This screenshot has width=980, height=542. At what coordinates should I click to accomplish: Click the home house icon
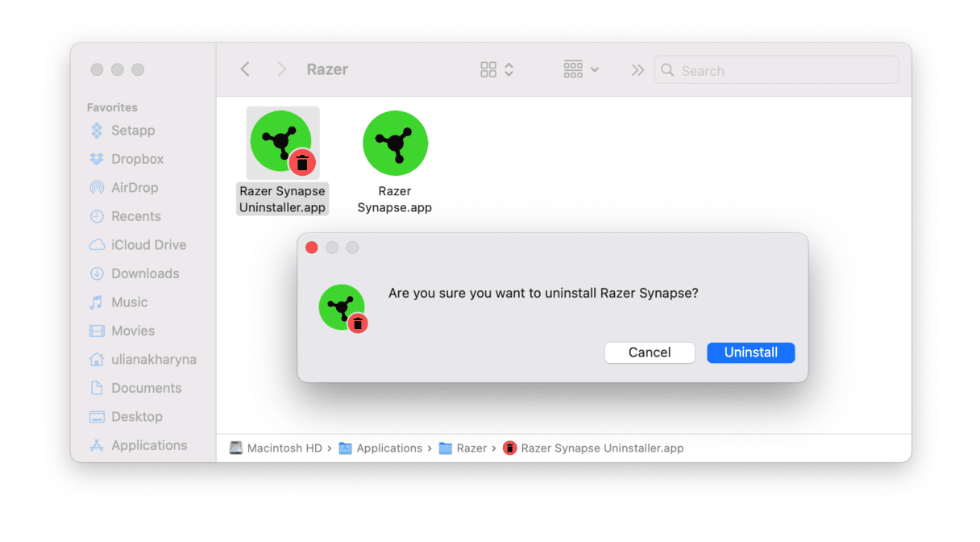pos(97,360)
